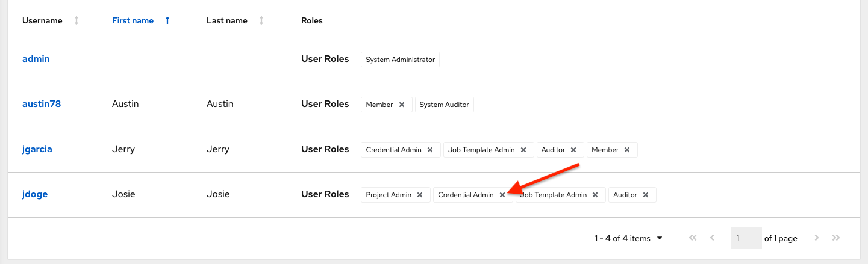Open the austin78 user link
This screenshot has height=264, width=868.
pos(42,104)
